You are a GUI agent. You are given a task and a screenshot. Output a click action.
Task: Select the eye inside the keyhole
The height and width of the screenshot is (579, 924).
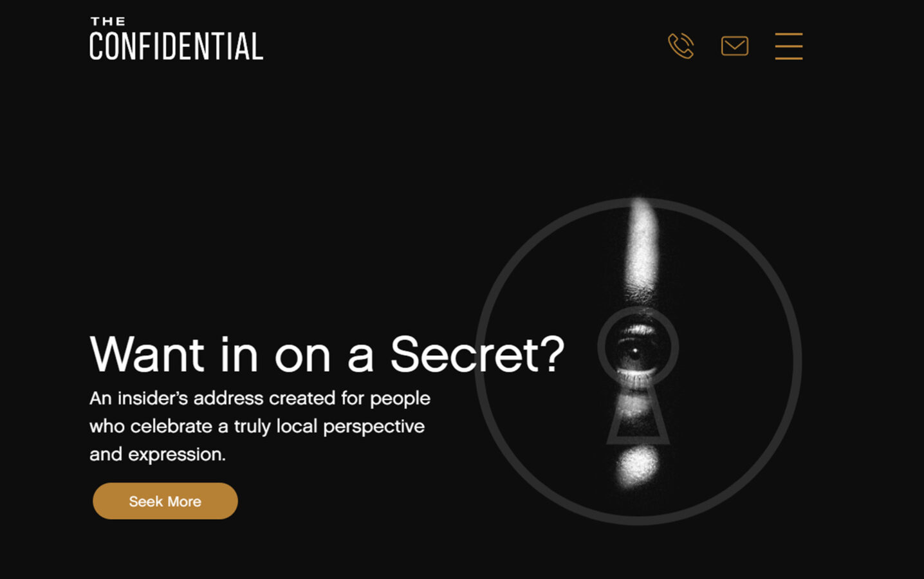(637, 348)
